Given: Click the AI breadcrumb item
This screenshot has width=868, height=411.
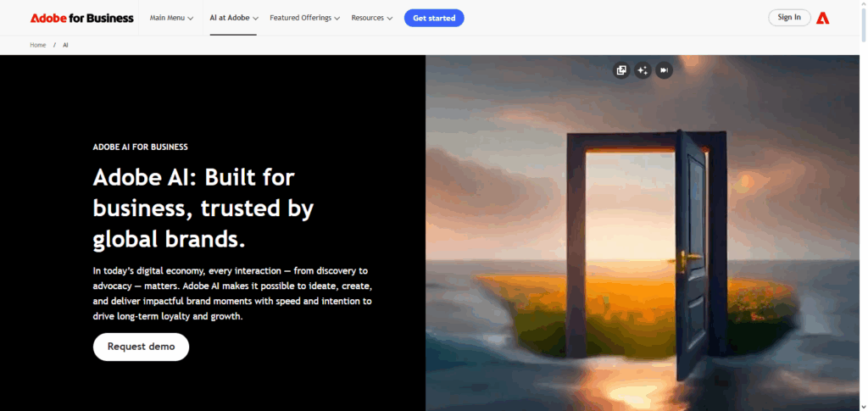Looking at the screenshot, I should point(65,45).
